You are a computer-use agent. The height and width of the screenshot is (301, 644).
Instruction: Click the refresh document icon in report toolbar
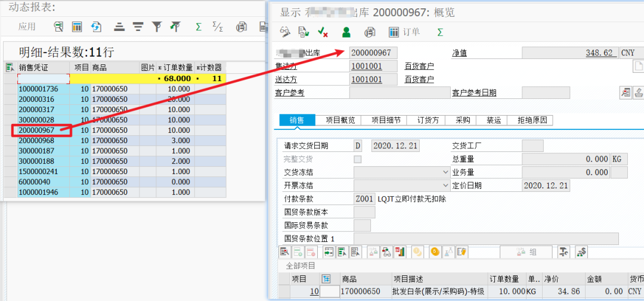pyautogui.click(x=96, y=27)
